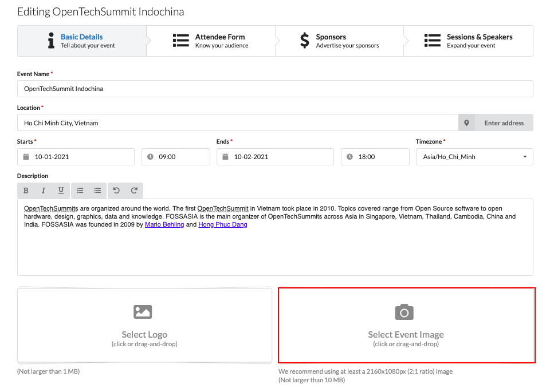Switch to the Sponsors step
550x392 pixels.
340,41
